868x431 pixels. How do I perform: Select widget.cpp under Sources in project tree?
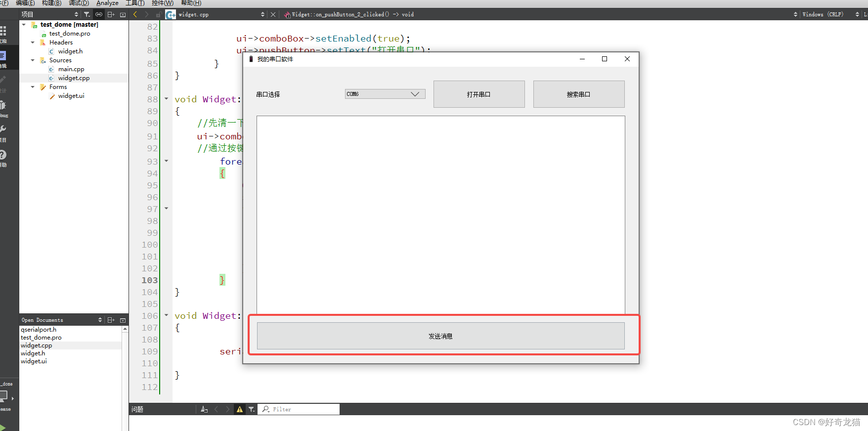pos(74,78)
